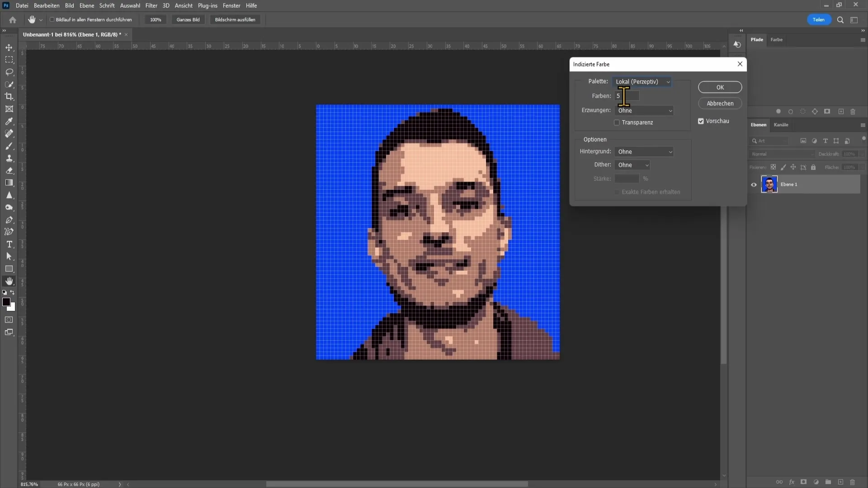Open the Datei menu
The height and width of the screenshot is (488, 868).
point(22,6)
